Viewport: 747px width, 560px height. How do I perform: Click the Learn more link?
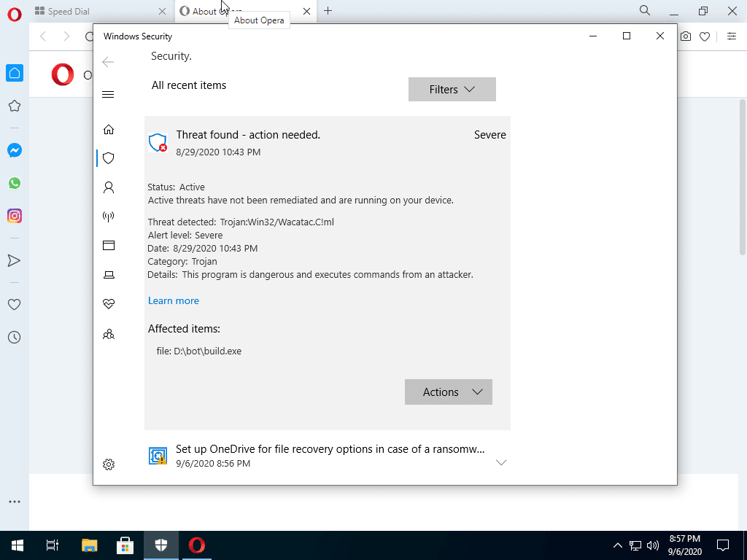[x=173, y=300]
